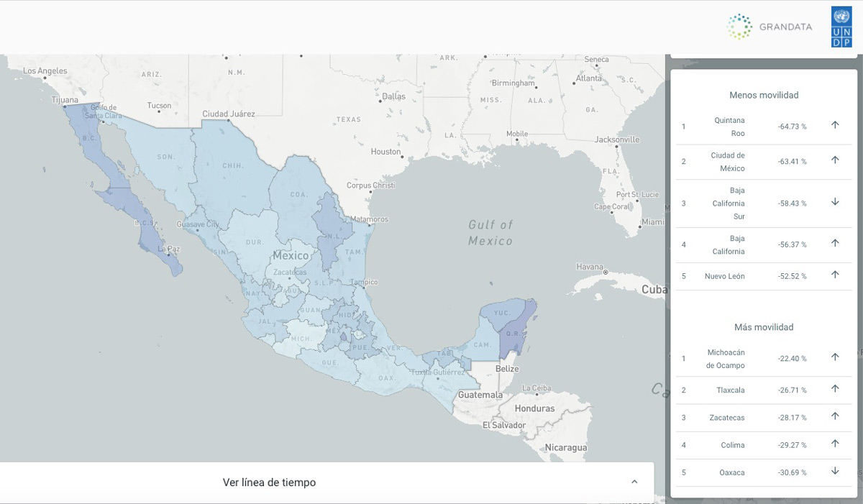
Task: Open the Ver línea de tiempo bar
Action: [269, 482]
